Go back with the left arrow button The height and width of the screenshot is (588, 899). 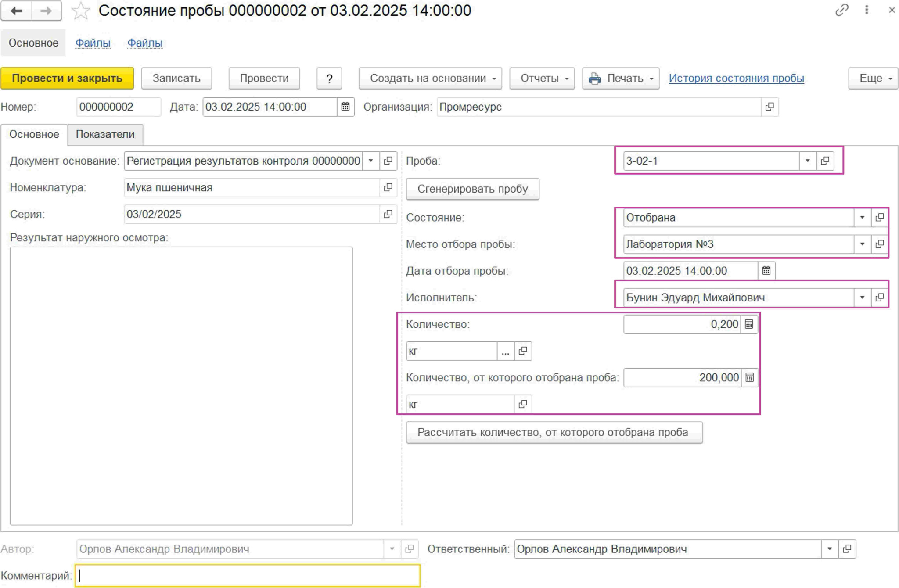(16, 11)
